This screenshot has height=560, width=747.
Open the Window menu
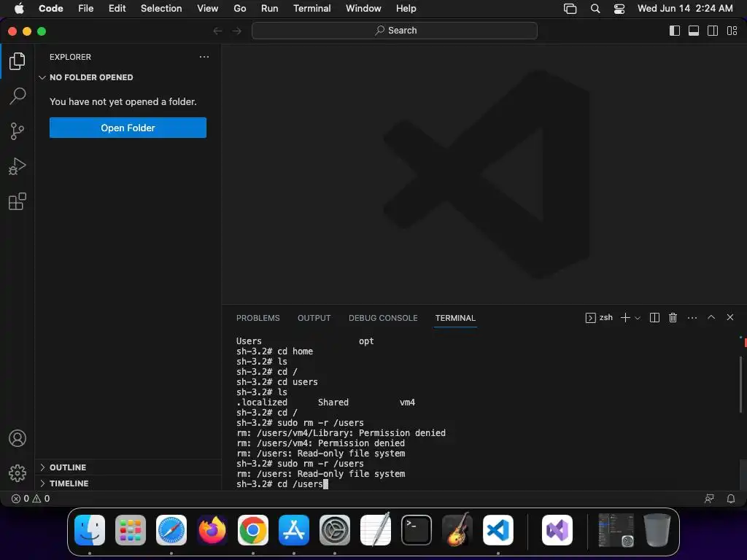[x=363, y=9]
